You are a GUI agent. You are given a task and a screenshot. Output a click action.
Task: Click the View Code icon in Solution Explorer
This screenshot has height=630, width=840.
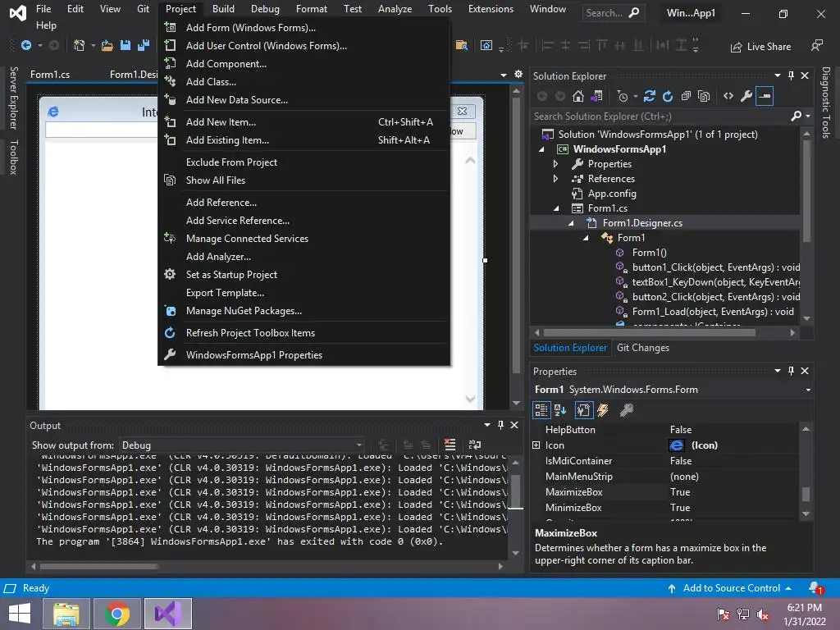point(728,97)
